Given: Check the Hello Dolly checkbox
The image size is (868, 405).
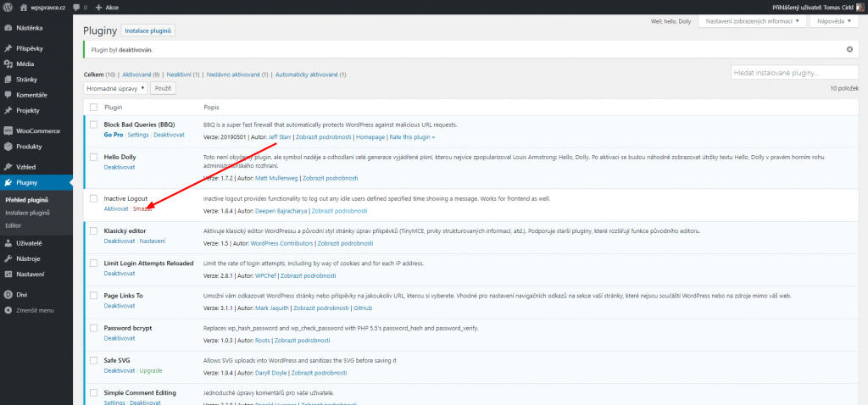Looking at the screenshot, I should (93, 157).
